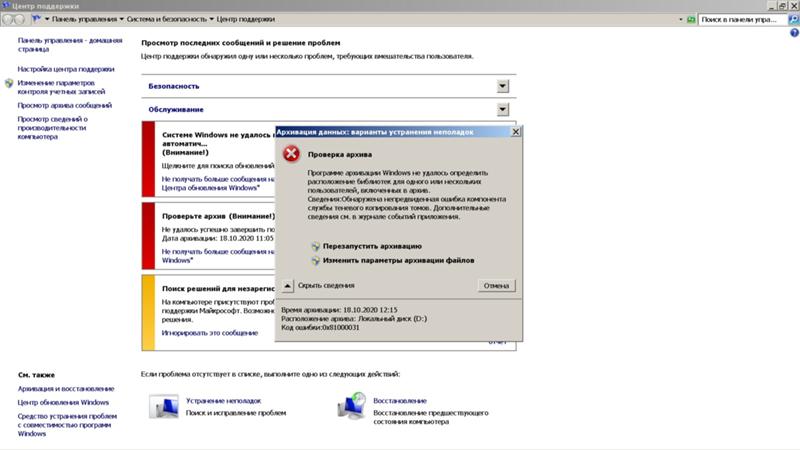This screenshot has height=450, width=800.
Task: Click Щелкните для поиска обновлений text
Action: point(218,166)
